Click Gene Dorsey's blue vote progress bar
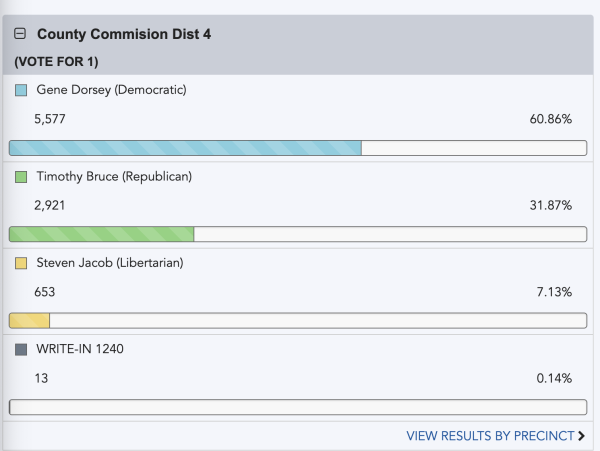The width and height of the screenshot is (600, 451). (185, 148)
